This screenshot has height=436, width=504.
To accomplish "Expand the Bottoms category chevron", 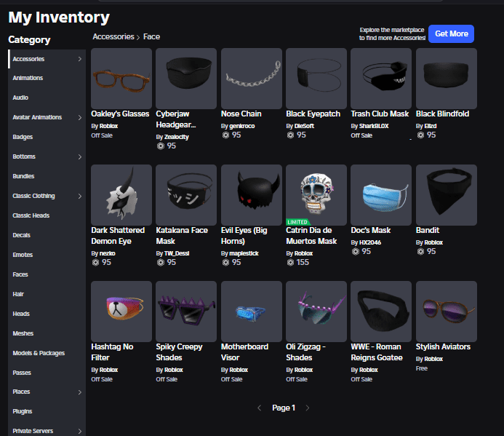I will click(80, 156).
